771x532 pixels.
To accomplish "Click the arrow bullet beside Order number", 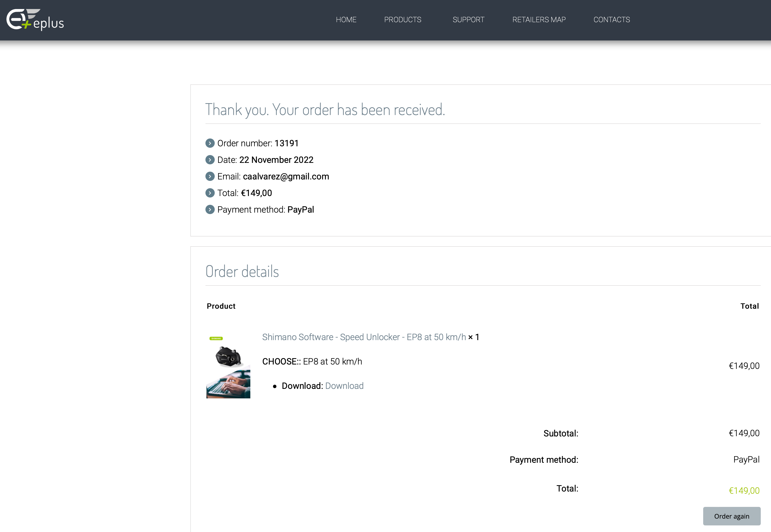I will coord(210,143).
